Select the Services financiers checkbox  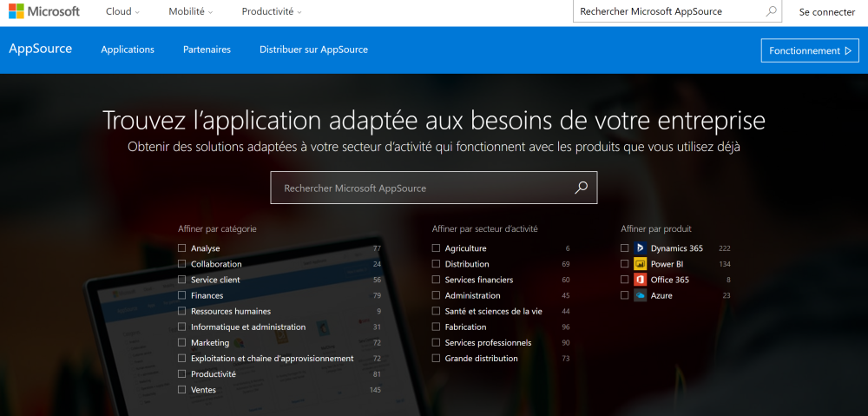click(x=436, y=280)
